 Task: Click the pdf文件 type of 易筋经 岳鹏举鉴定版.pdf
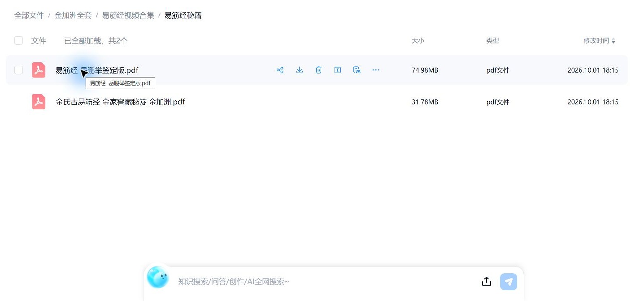click(498, 70)
